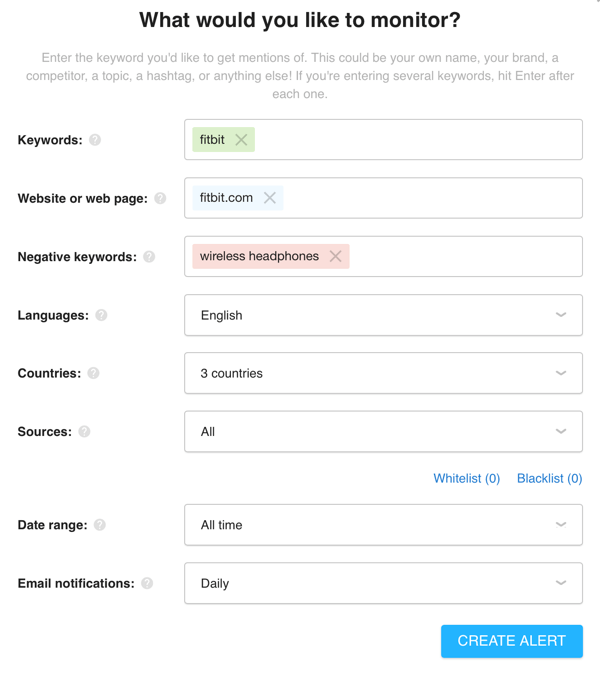Remove wireless headphones negative keyword tag

pyautogui.click(x=335, y=256)
